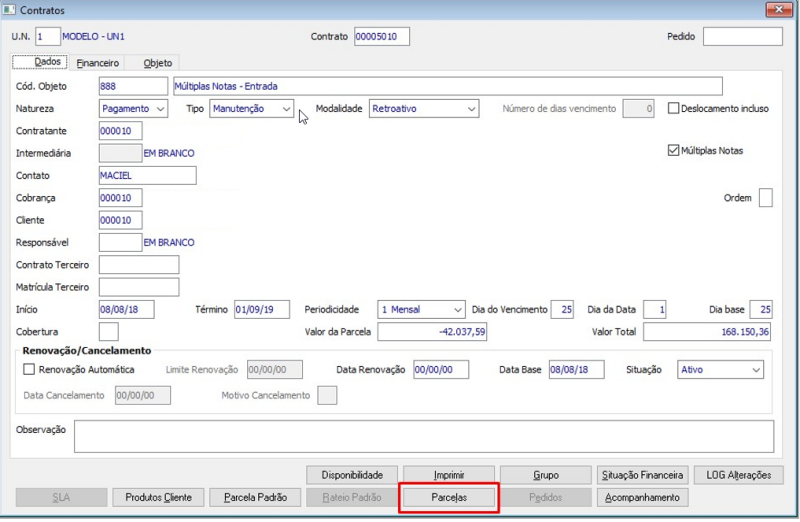Click the U.N. input field
This screenshot has height=522, width=800.
(47, 37)
